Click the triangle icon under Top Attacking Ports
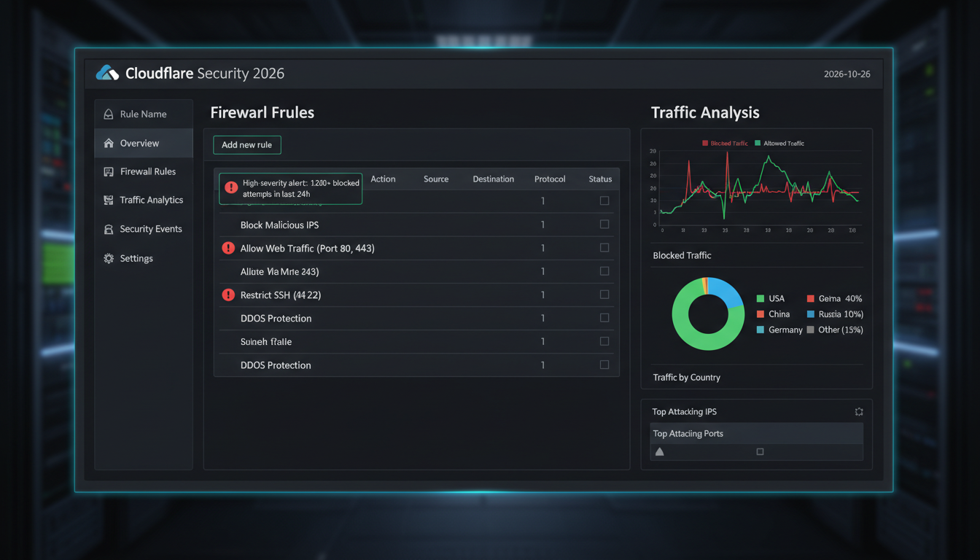Screen dimensions: 980x560 point(659,451)
